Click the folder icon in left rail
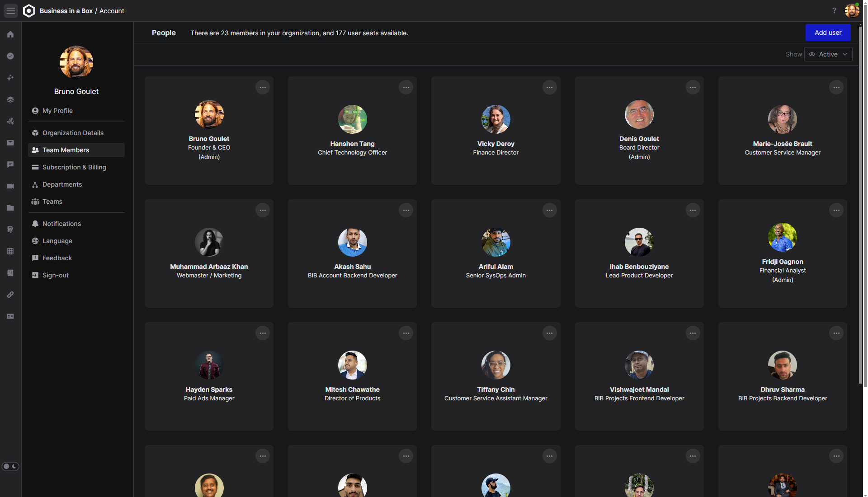Screen dimensions: 868x497 coord(10,208)
